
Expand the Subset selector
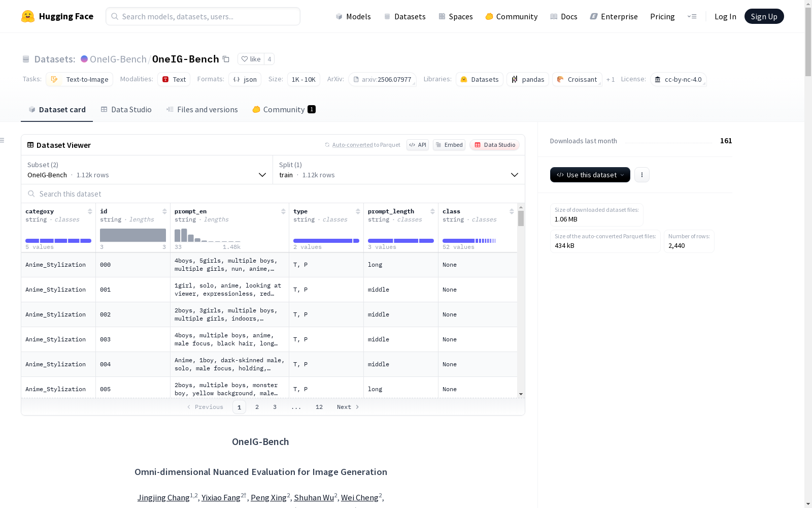262,175
